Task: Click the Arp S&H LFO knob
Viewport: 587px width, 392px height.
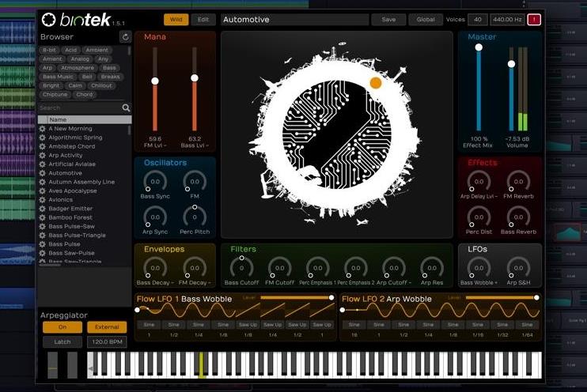Action: point(518,268)
